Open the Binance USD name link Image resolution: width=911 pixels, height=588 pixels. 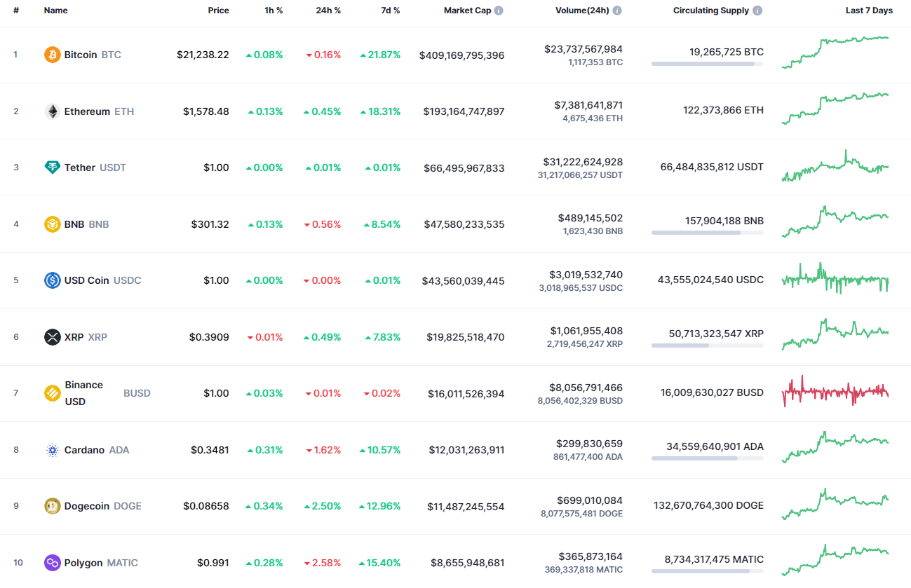83,392
